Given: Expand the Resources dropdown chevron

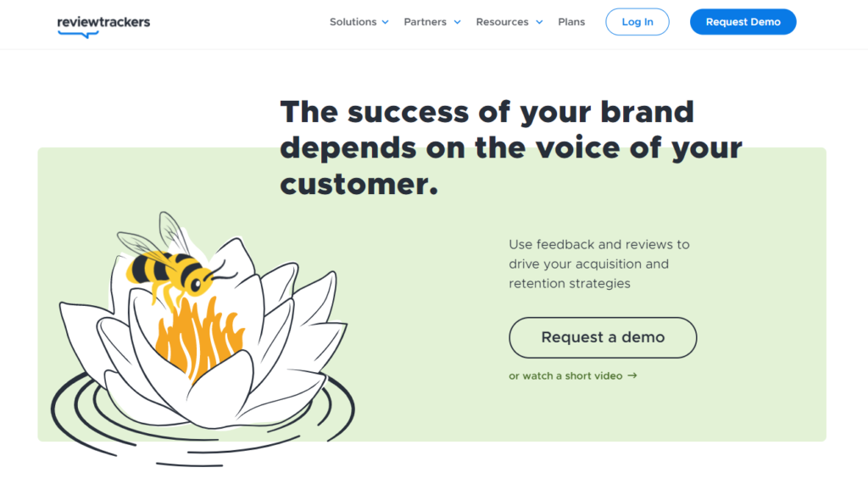Looking at the screenshot, I should point(539,22).
